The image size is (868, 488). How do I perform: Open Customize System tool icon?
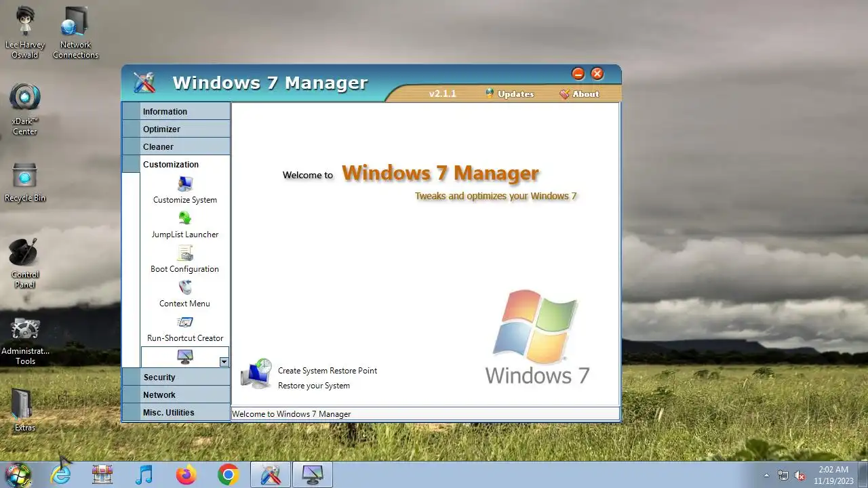[185, 184]
